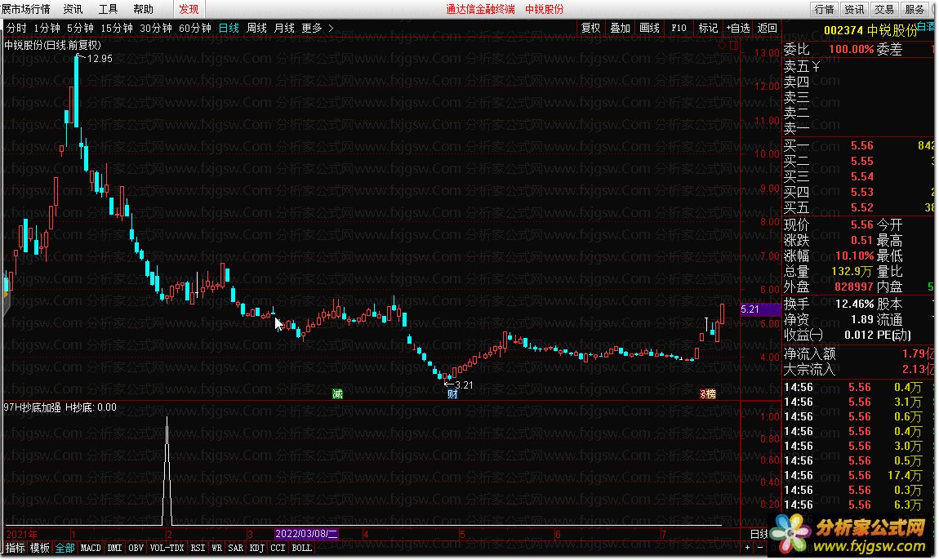Click the 画线 draw-line button
Screen dimensions: 939x560
pyautogui.click(x=649, y=28)
